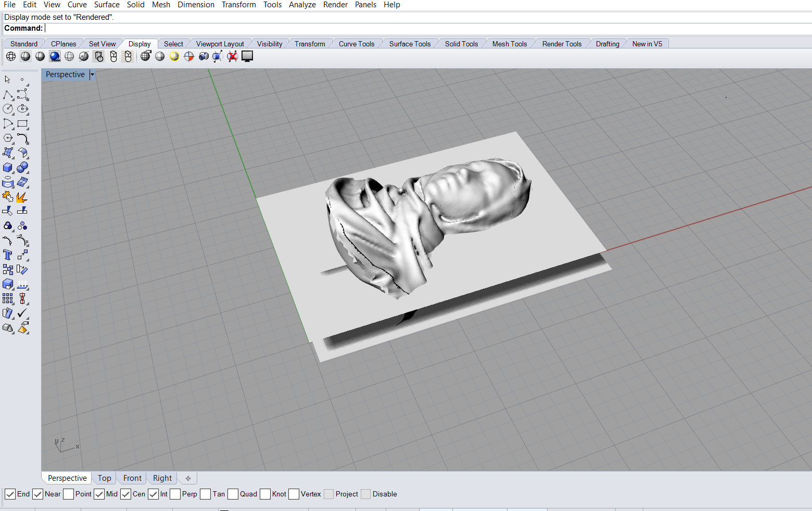
Task: Click the blue sphere Rendered viewport icon
Action: [55, 56]
